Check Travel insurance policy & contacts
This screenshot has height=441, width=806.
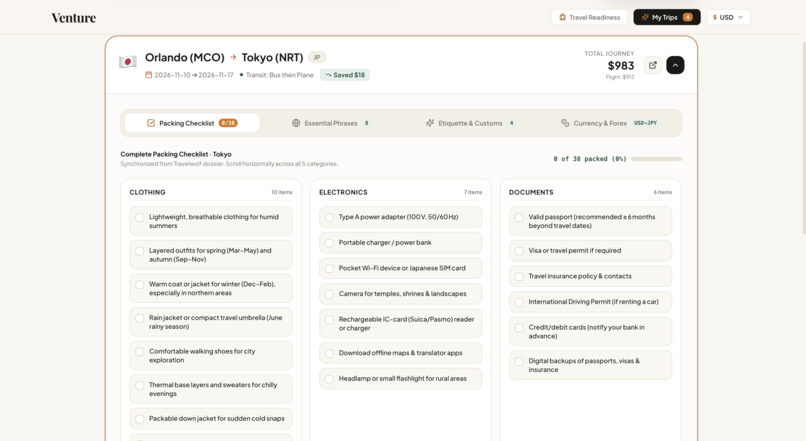coord(519,277)
